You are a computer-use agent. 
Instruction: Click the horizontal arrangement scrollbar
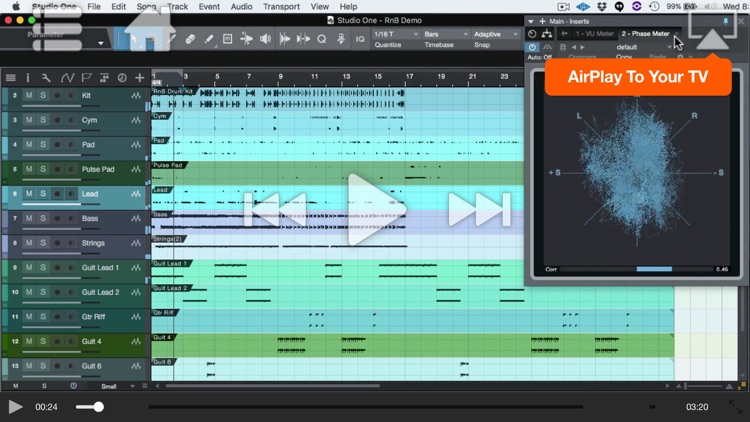(x=273, y=386)
